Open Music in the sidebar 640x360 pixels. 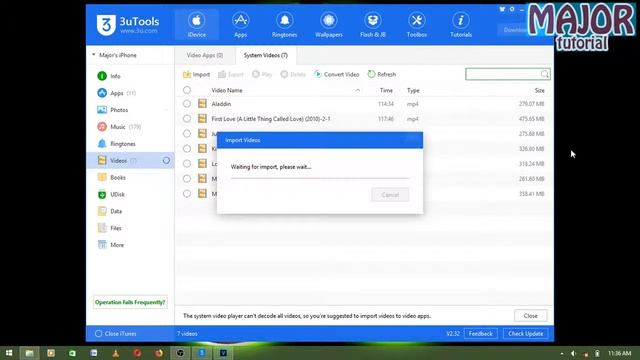pos(119,127)
